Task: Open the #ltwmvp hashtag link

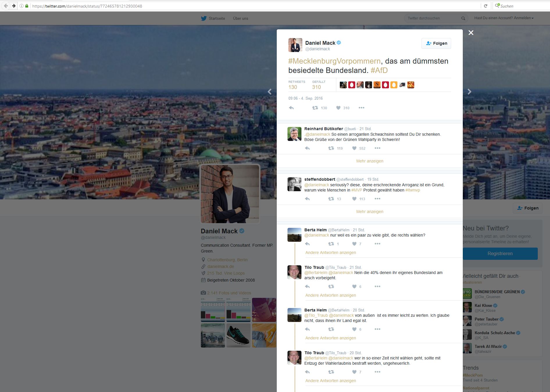Action: (x=413, y=190)
